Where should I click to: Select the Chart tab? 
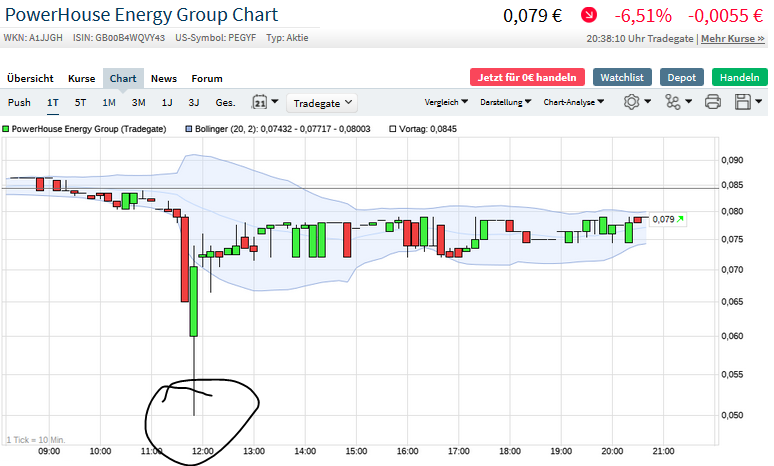click(x=123, y=78)
